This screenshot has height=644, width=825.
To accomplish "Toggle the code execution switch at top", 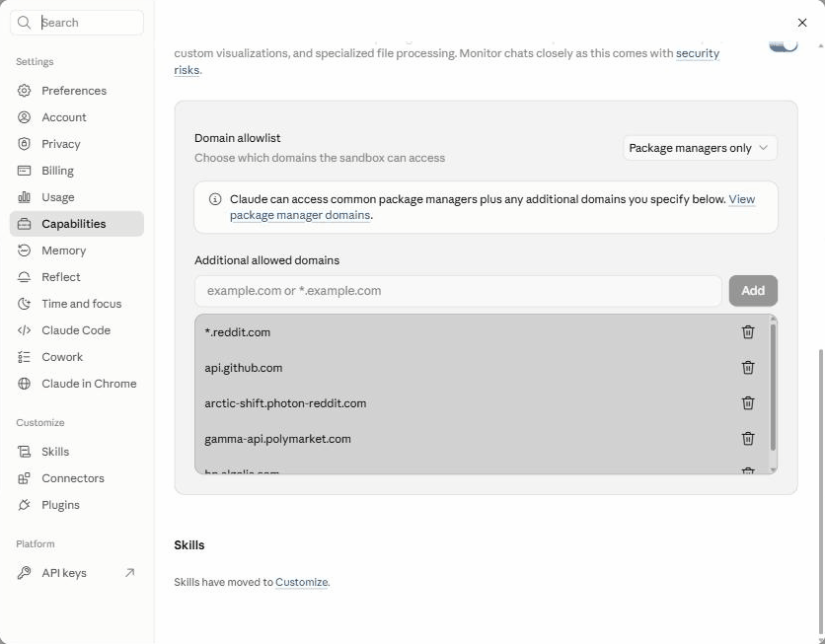I will click(x=784, y=45).
